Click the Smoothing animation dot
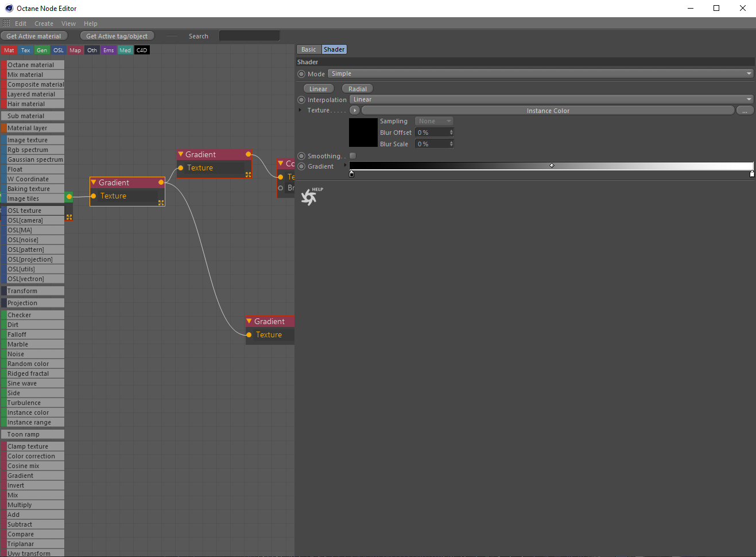Image resolution: width=756 pixels, height=557 pixels. [301, 156]
